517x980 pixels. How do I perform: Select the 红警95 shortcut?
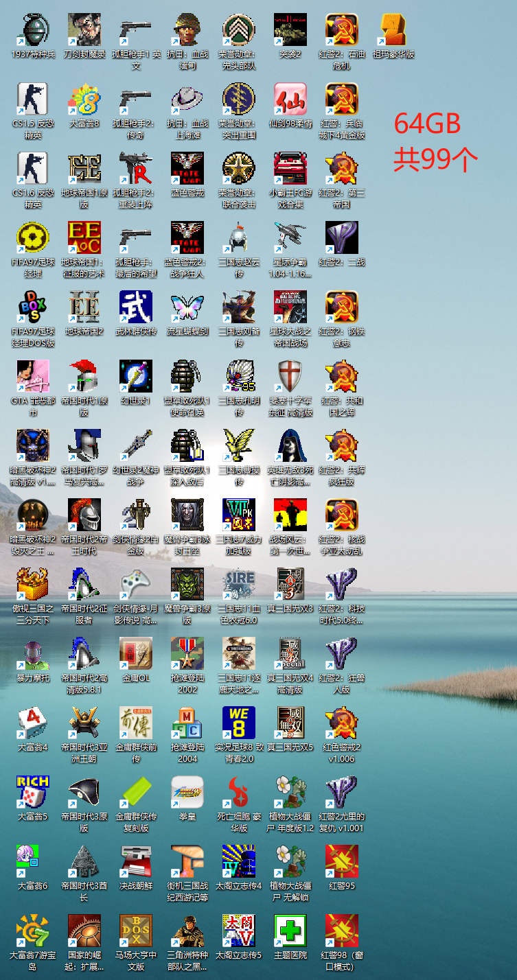pos(342,862)
